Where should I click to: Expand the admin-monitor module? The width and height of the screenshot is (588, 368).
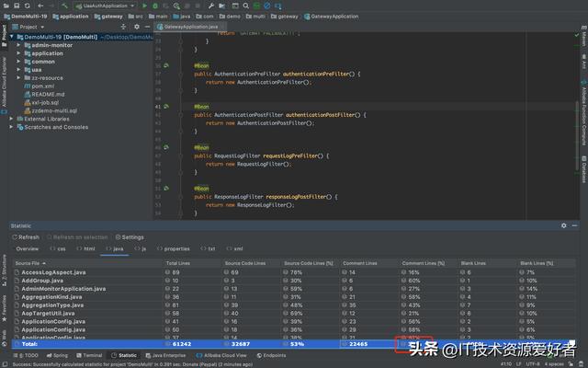tap(18, 45)
